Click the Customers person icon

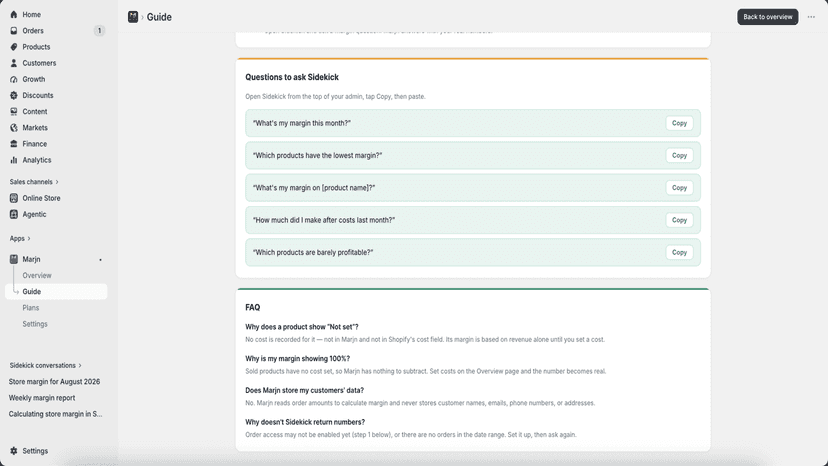coord(14,63)
